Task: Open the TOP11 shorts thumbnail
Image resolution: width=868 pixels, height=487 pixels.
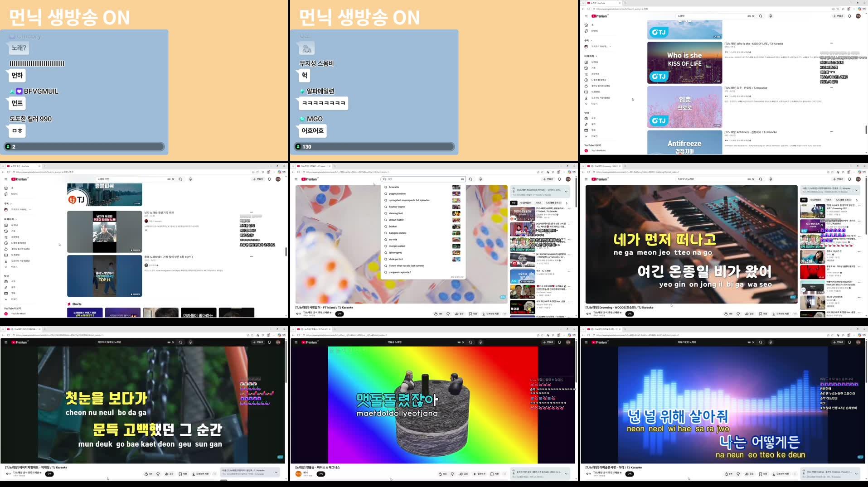Action: click(104, 276)
